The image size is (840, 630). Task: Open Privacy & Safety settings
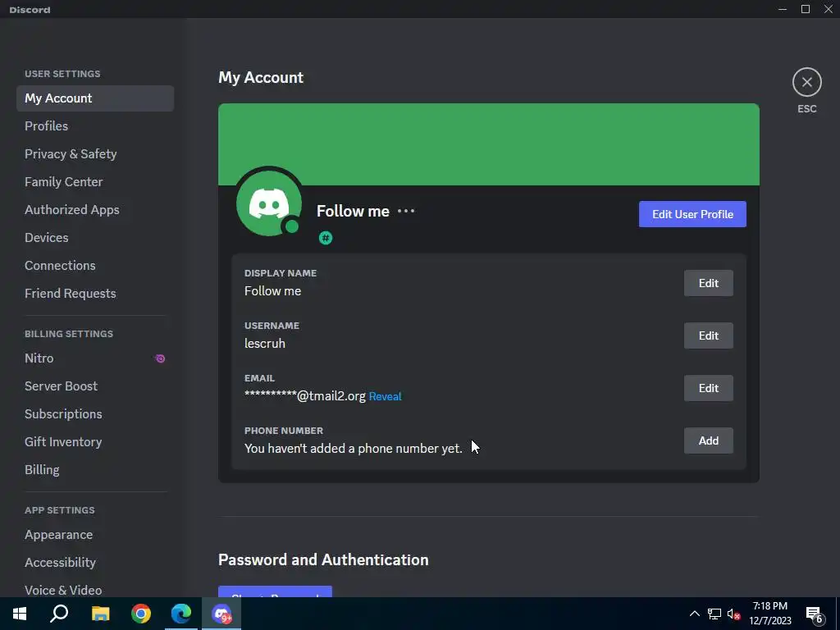(x=95, y=153)
